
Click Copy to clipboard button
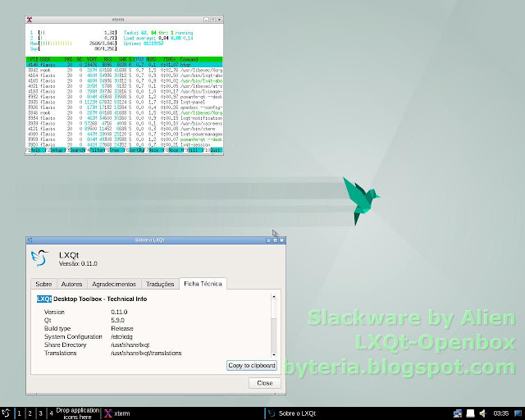(x=252, y=365)
